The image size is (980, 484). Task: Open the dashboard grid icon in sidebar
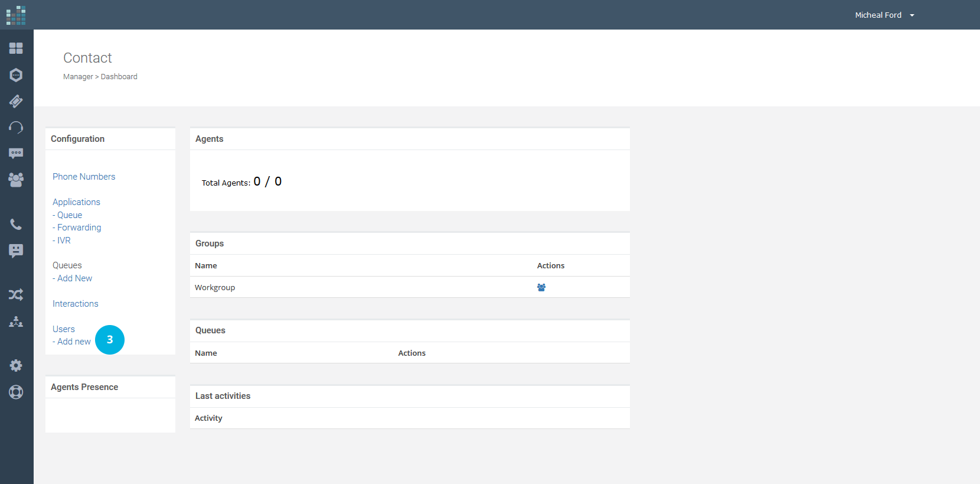[16, 48]
